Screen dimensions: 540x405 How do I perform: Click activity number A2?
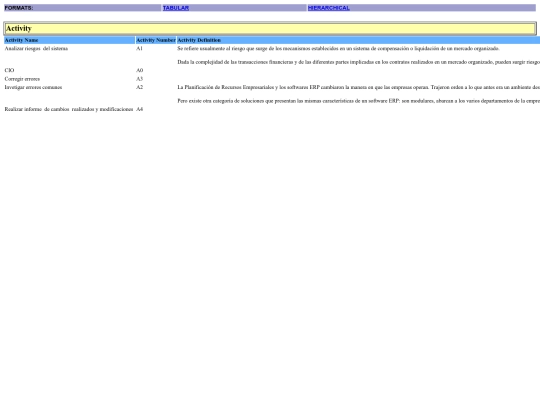point(139,87)
